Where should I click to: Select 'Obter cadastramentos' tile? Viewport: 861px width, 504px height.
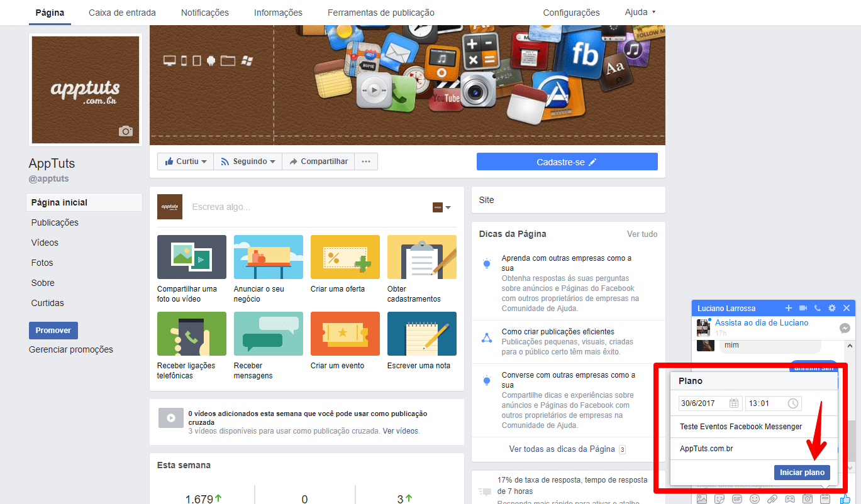pos(422,270)
